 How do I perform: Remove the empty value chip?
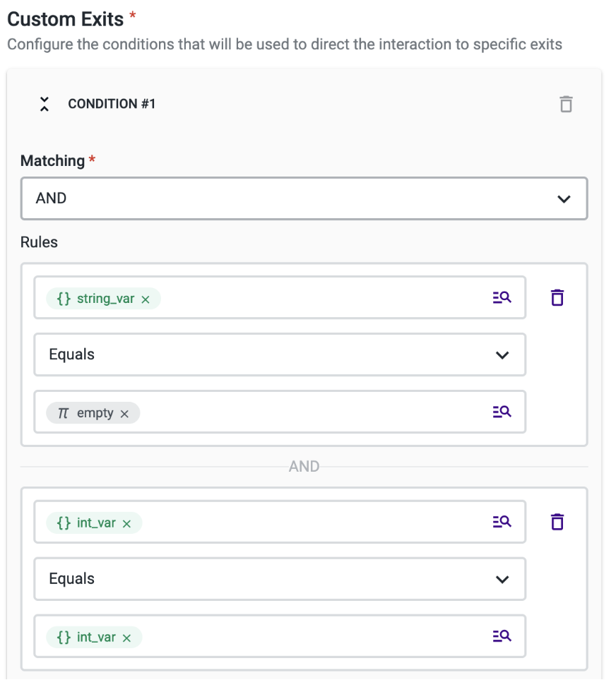click(x=124, y=414)
